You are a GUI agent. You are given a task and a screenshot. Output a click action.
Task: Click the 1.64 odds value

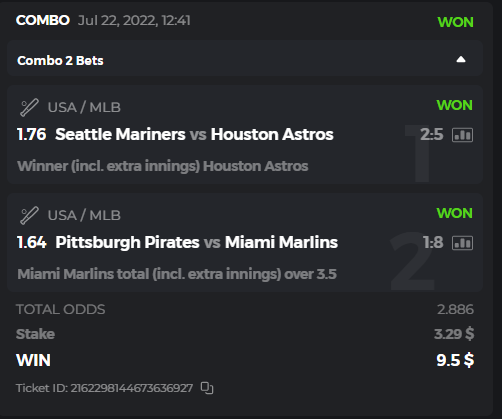point(32,243)
